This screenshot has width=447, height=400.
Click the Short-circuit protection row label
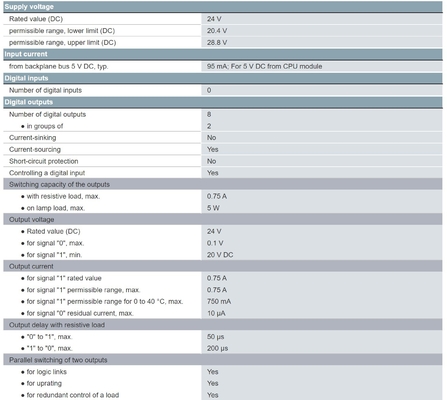(x=44, y=161)
